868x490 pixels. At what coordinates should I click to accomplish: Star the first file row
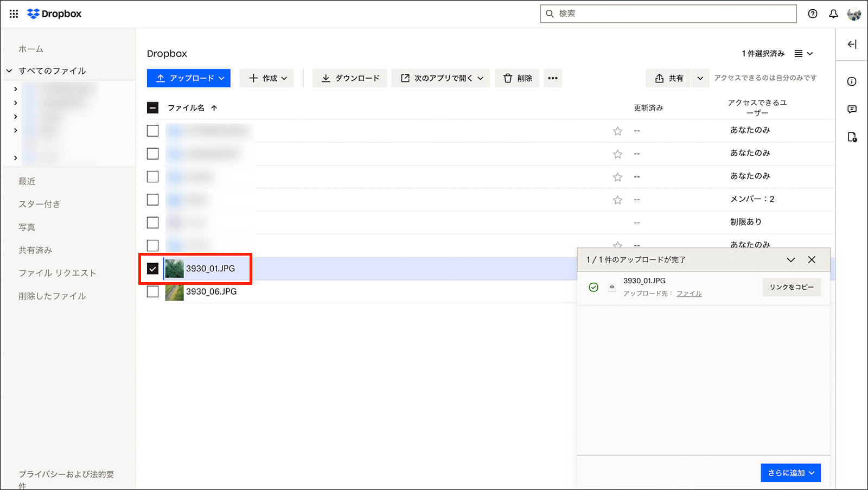point(617,131)
